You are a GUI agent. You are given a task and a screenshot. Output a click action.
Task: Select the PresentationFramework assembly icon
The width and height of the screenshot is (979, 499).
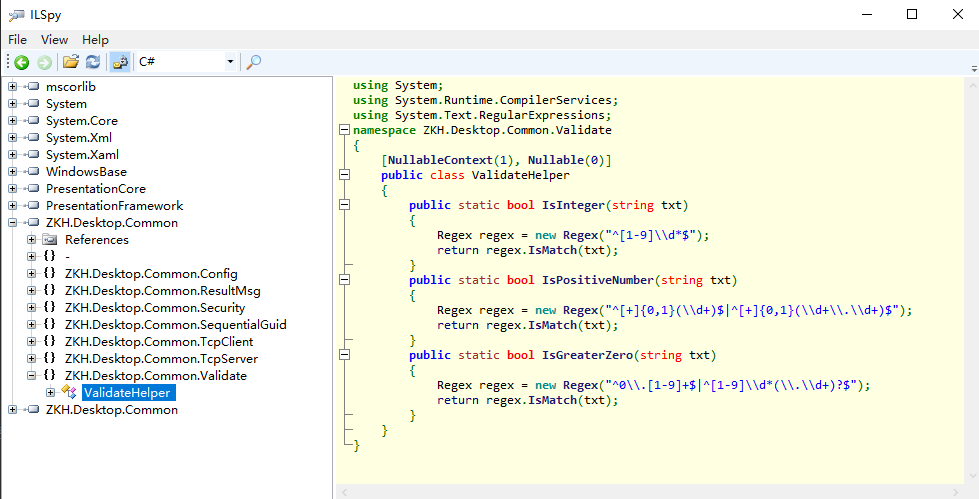tap(32, 205)
